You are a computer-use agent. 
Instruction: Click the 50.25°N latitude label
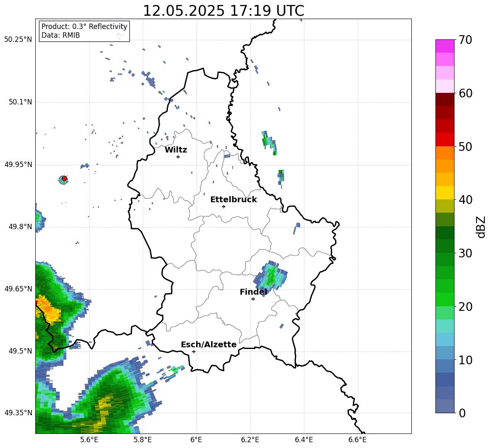(x=18, y=40)
